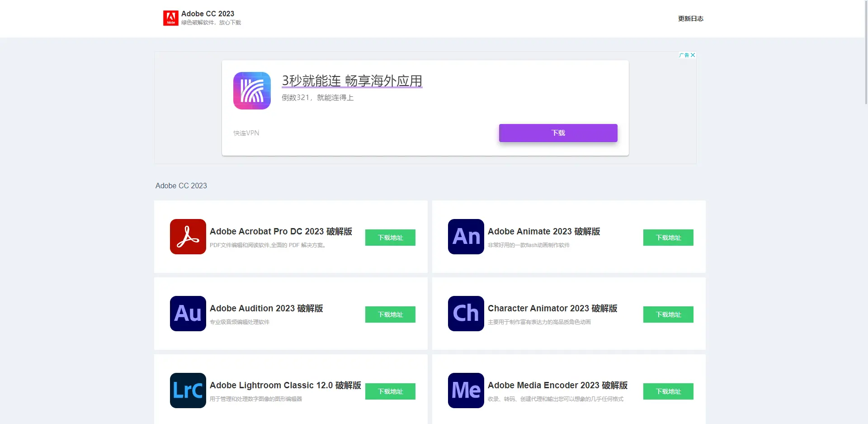Click the Lightroom Classic LrC icon

pyautogui.click(x=188, y=391)
